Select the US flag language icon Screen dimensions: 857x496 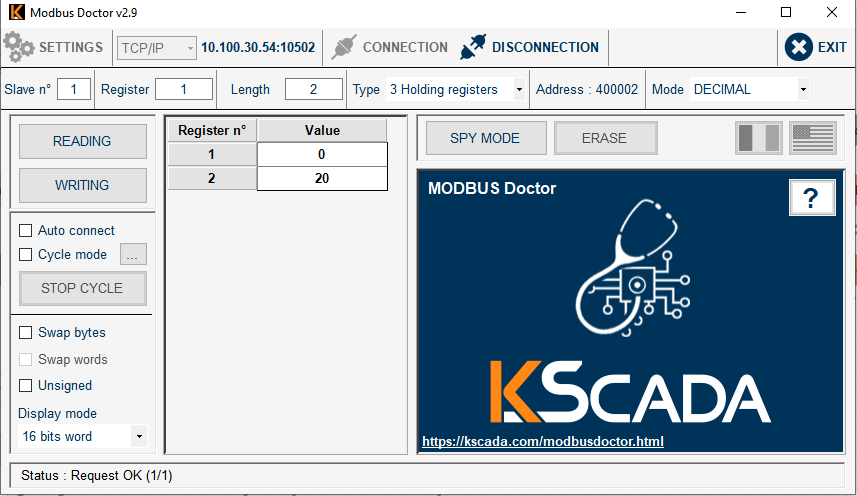pos(812,138)
